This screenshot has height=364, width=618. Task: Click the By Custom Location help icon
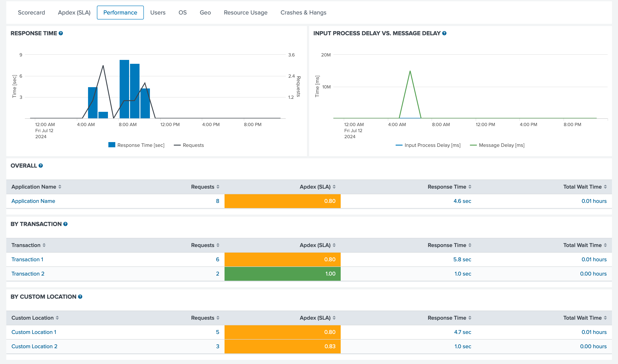coord(80,297)
